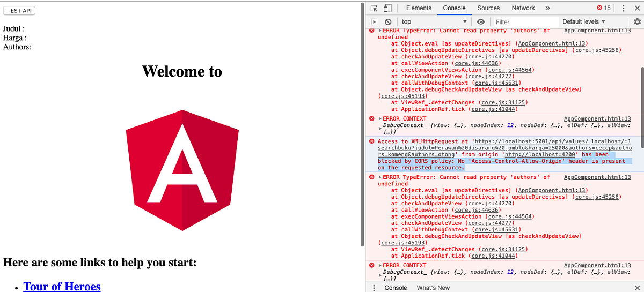Close the DevTools panel
The height and width of the screenshot is (292, 644).
[637, 8]
